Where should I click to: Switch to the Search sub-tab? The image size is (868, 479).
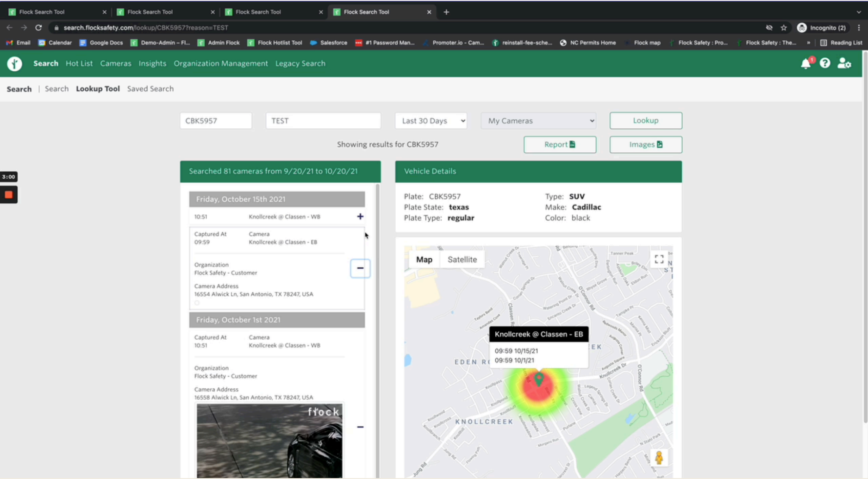56,89
